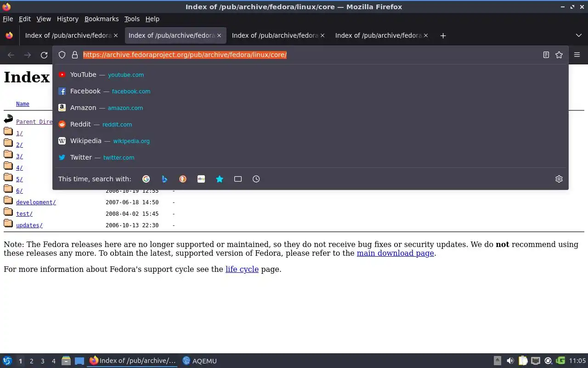The image size is (588, 368).
Task: Switch to AQEMU window in the taskbar
Action: (199, 361)
